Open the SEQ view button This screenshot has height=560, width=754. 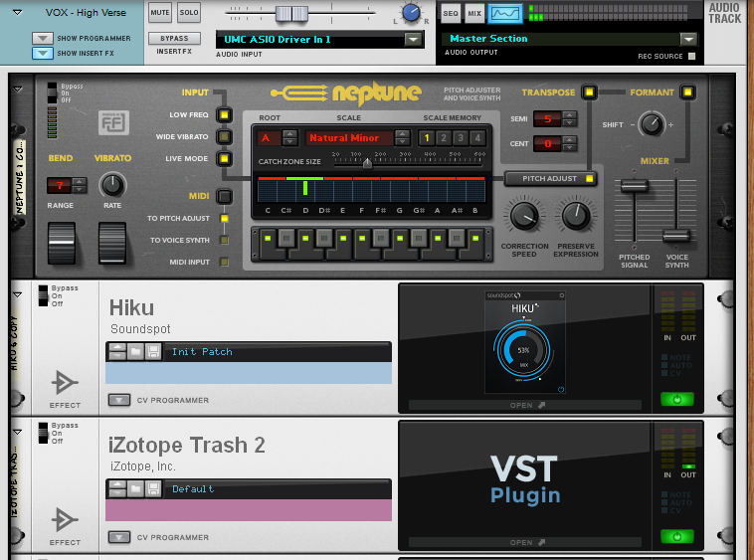point(451,14)
